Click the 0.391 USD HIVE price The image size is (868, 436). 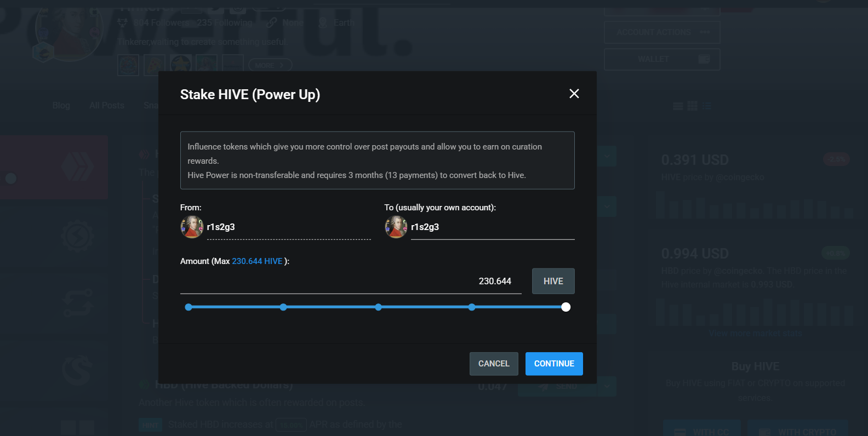[x=695, y=160]
